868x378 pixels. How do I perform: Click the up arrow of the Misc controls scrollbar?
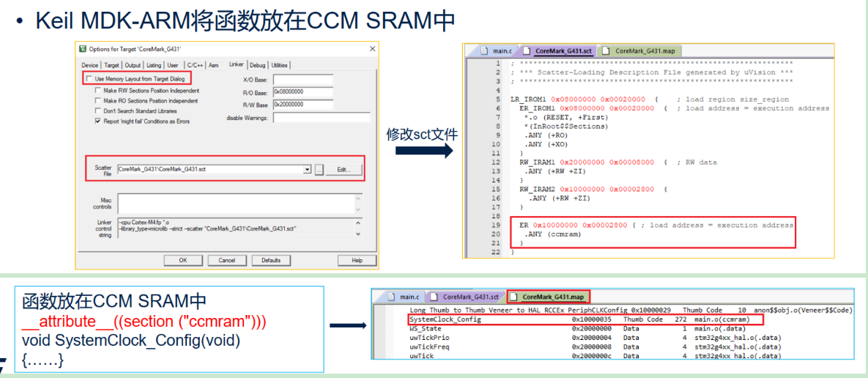click(x=358, y=198)
